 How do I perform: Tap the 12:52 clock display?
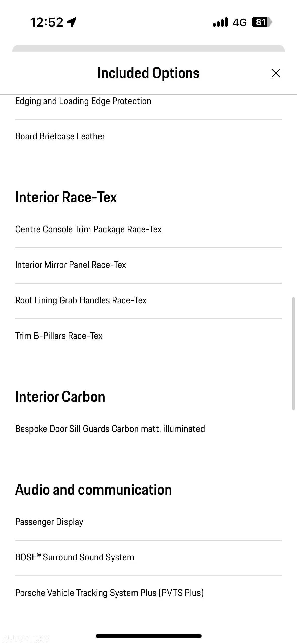point(47,22)
